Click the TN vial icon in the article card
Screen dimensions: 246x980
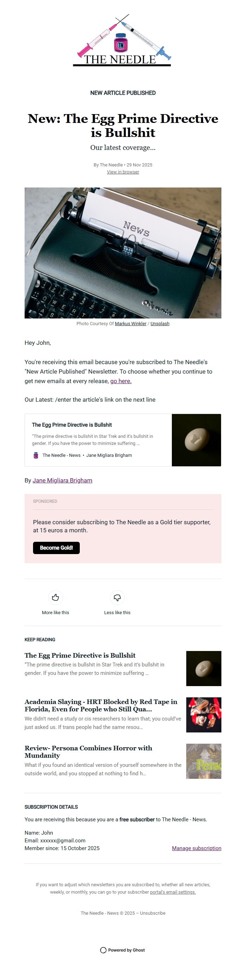click(x=35, y=455)
